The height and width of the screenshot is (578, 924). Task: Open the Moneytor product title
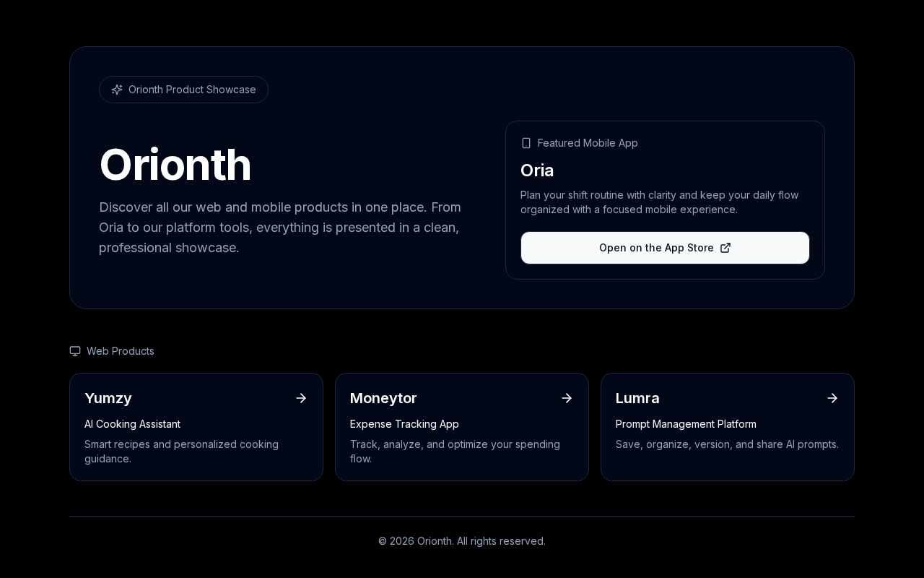(383, 398)
